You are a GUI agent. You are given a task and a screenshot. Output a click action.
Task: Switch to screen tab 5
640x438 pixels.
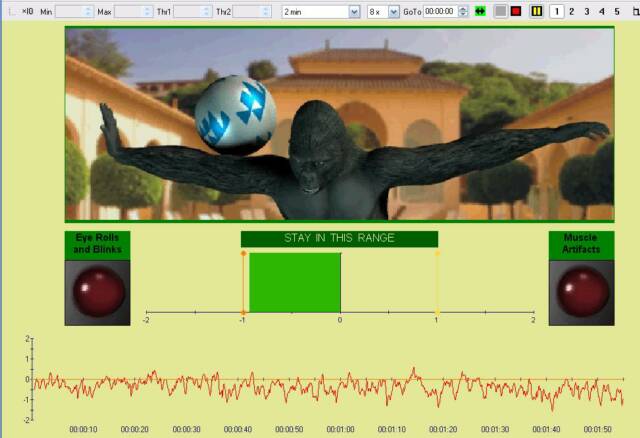[x=617, y=11]
